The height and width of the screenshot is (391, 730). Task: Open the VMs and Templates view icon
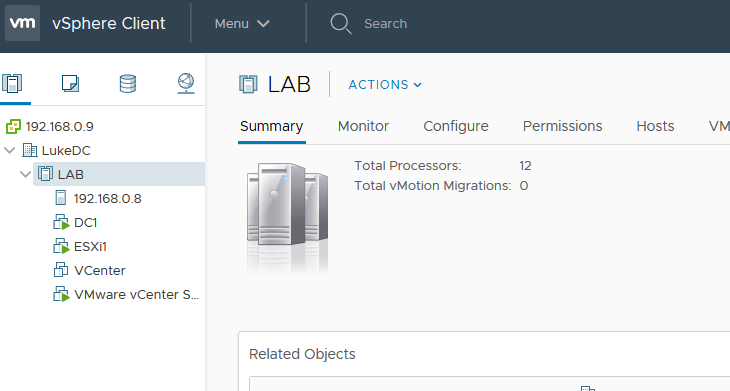click(70, 83)
